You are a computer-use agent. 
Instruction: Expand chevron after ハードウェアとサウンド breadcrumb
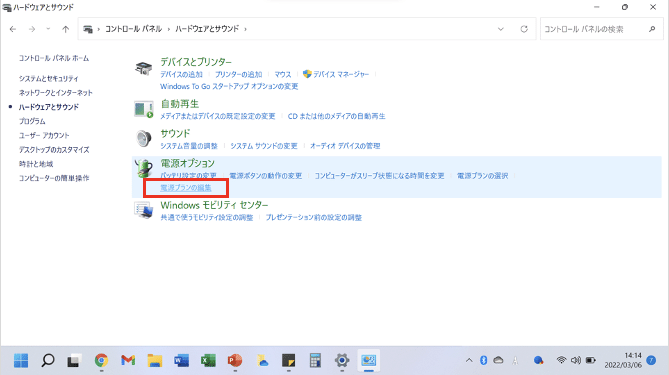coord(245,29)
